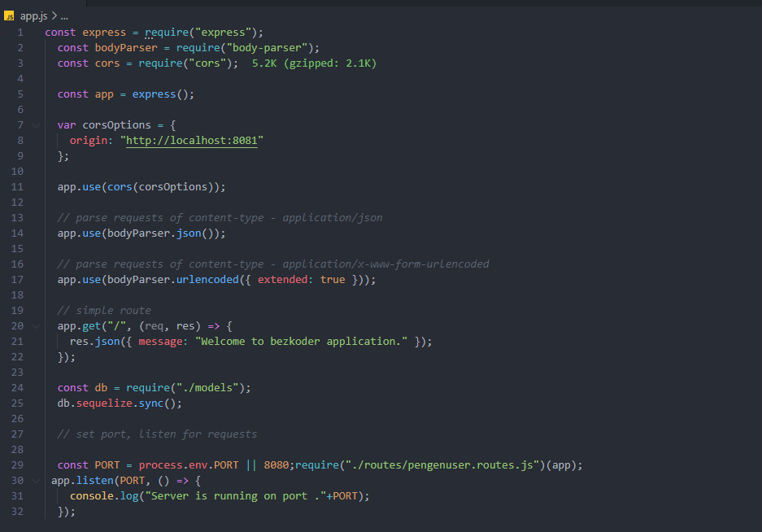This screenshot has width=762, height=532.
Task: Collapse the corsOptions block fold arrow
Action: click(36, 125)
